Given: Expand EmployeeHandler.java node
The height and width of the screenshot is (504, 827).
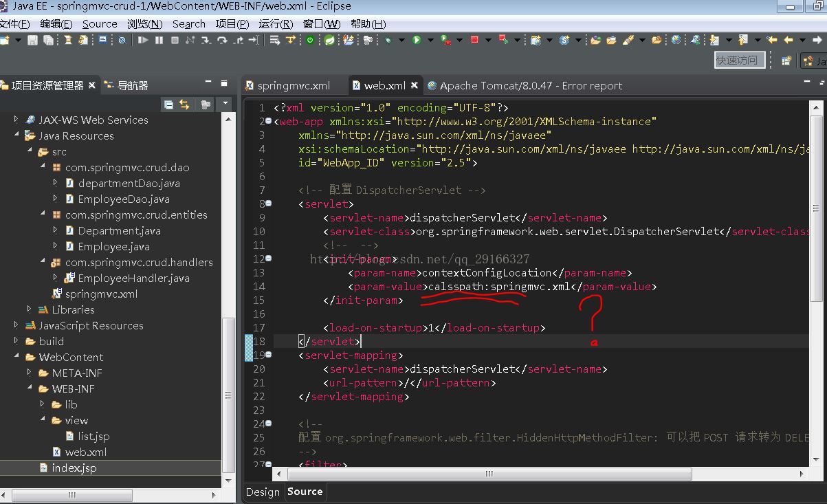Looking at the screenshot, I should [x=56, y=278].
